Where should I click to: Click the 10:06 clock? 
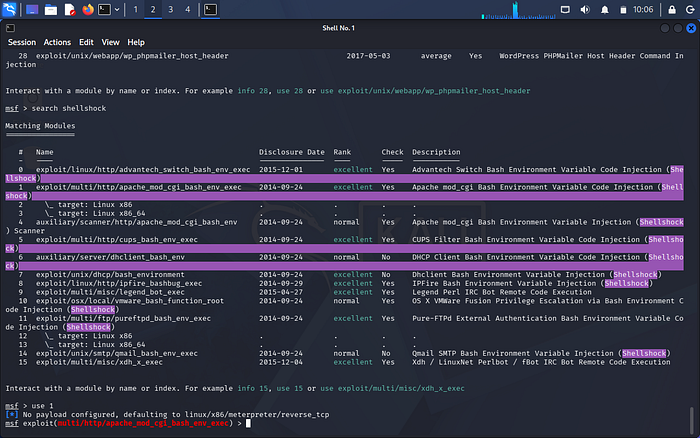point(643,9)
